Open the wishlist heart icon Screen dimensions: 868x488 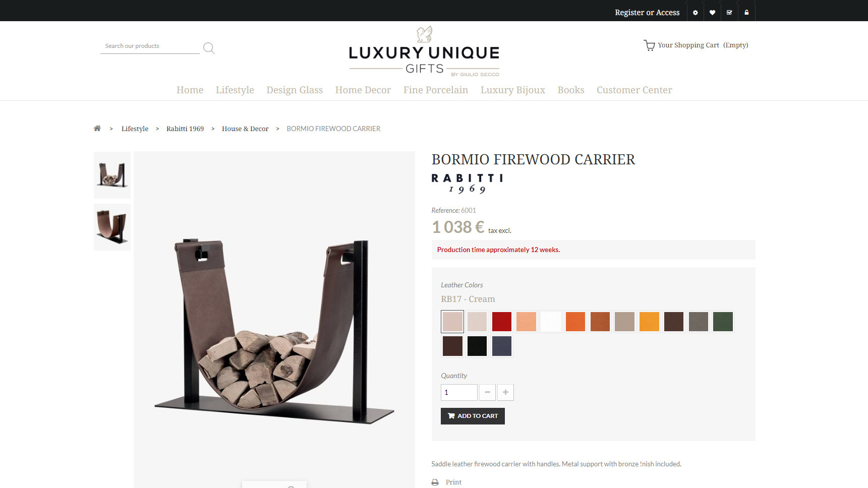[712, 13]
